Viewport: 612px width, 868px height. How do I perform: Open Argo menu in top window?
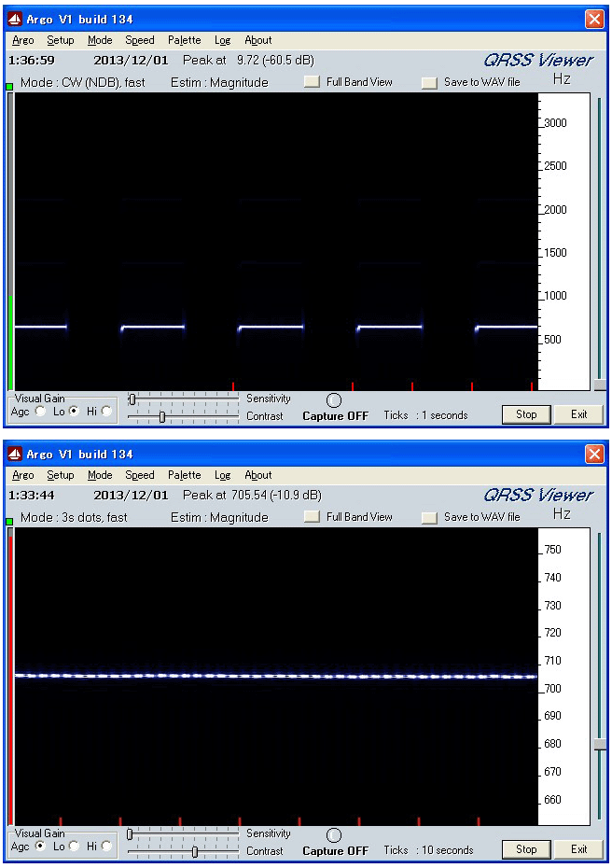point(23,40)
